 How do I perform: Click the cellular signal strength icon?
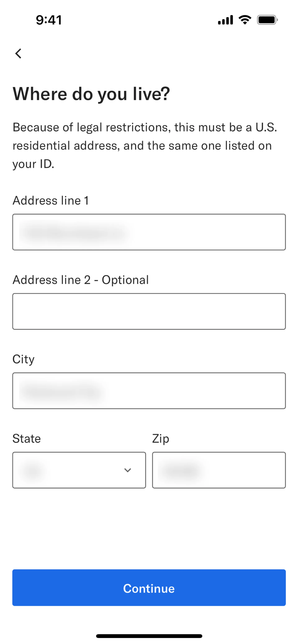225,20
